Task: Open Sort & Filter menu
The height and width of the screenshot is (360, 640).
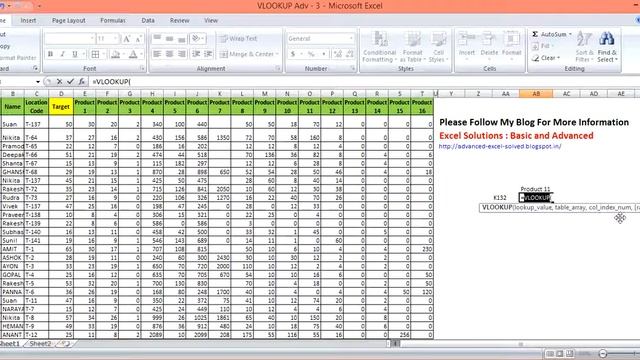Action: coord(584,47)
